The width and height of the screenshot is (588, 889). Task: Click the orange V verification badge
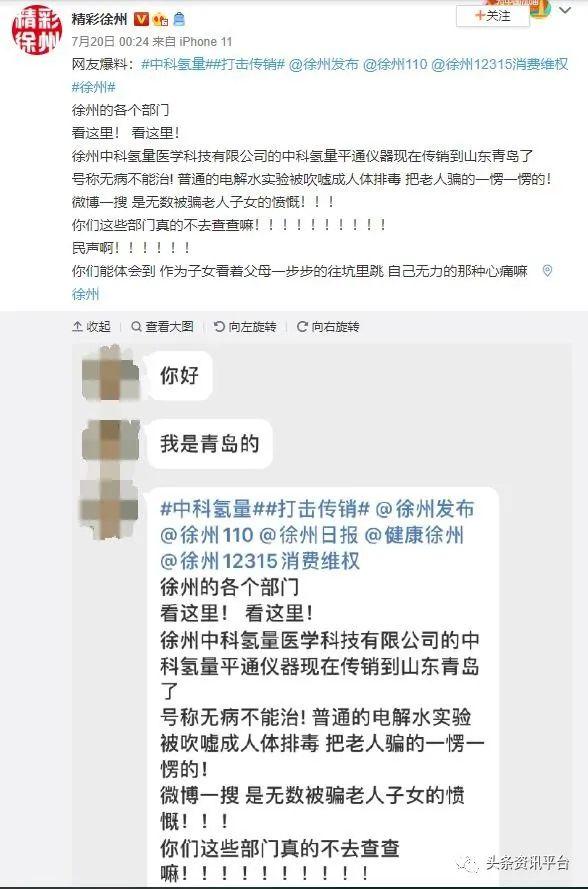pyautogui.click(x=141, y=19)
